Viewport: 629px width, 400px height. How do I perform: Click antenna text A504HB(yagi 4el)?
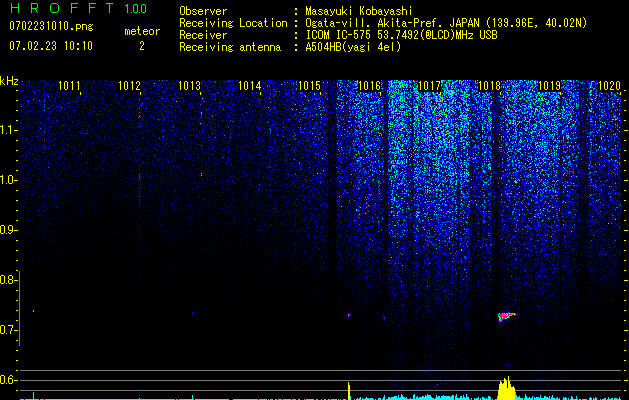(x=353, y=47)
